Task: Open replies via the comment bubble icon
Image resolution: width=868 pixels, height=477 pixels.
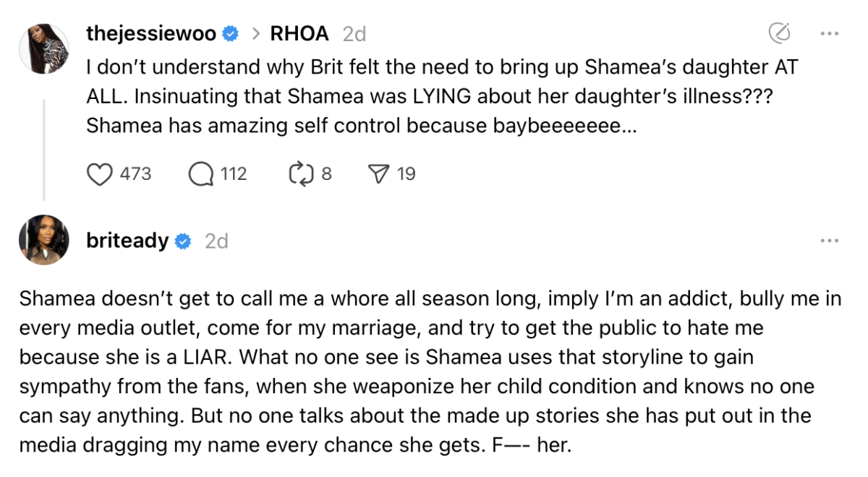Action: point(200,174)
